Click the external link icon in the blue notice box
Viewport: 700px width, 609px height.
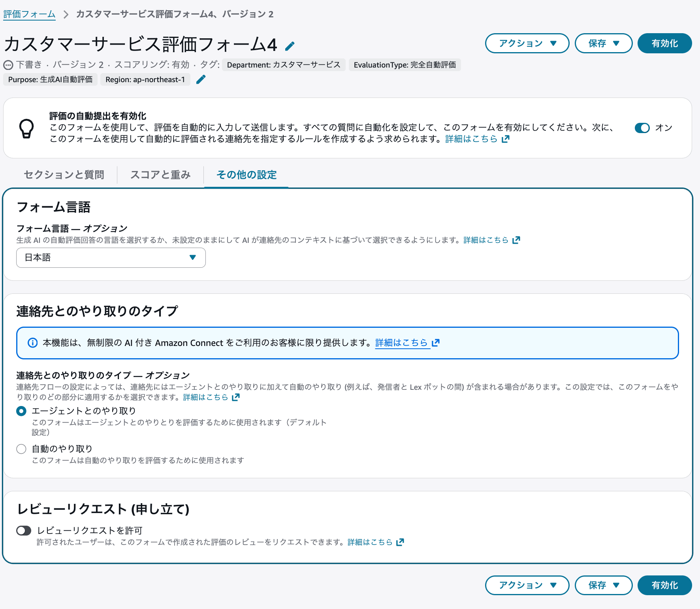click(x=436, y=343)
